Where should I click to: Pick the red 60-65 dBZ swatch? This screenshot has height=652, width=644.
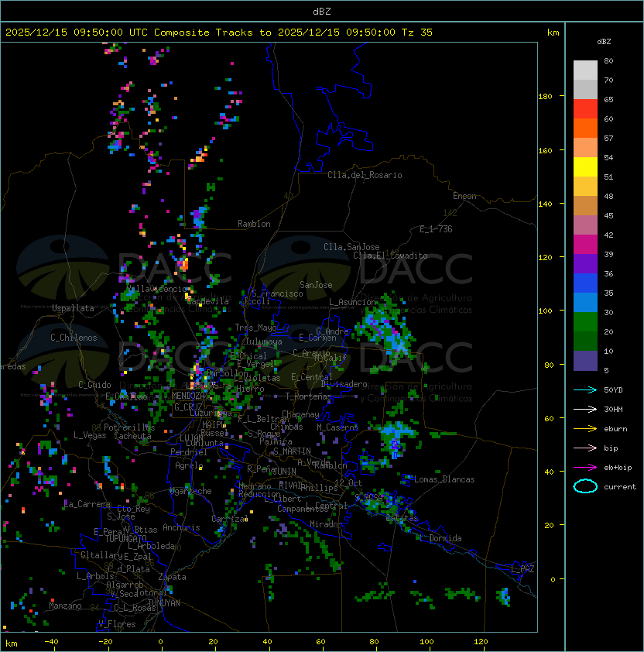tap(585, 109)
